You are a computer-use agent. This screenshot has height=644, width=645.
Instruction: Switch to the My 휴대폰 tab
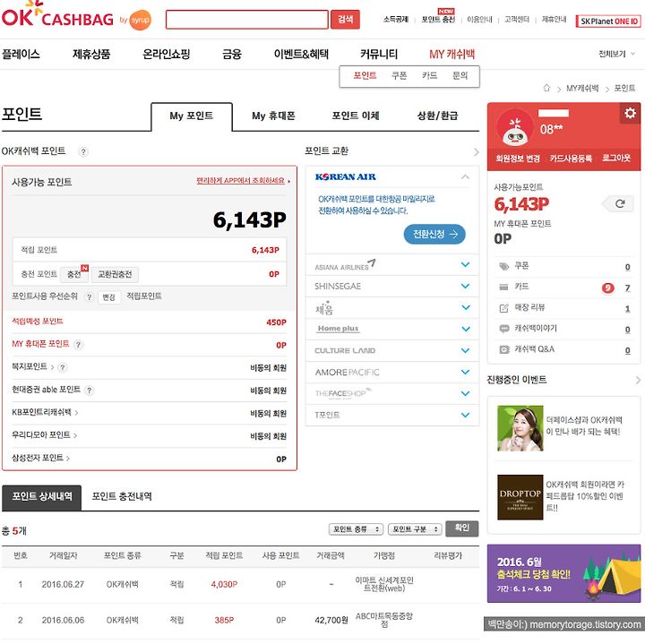pos(273,116)
